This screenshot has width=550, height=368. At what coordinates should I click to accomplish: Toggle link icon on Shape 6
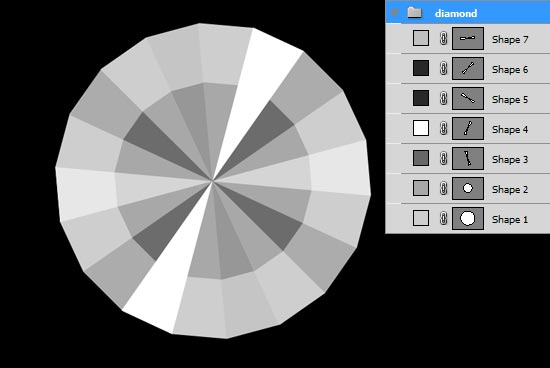pos(443,68)
